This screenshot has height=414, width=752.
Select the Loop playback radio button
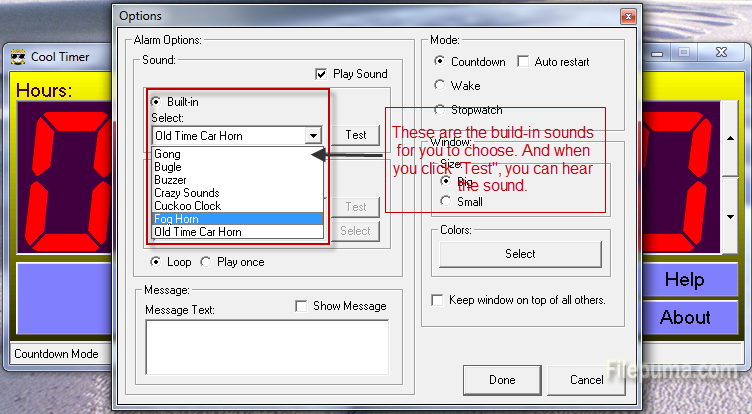(156, 262)
